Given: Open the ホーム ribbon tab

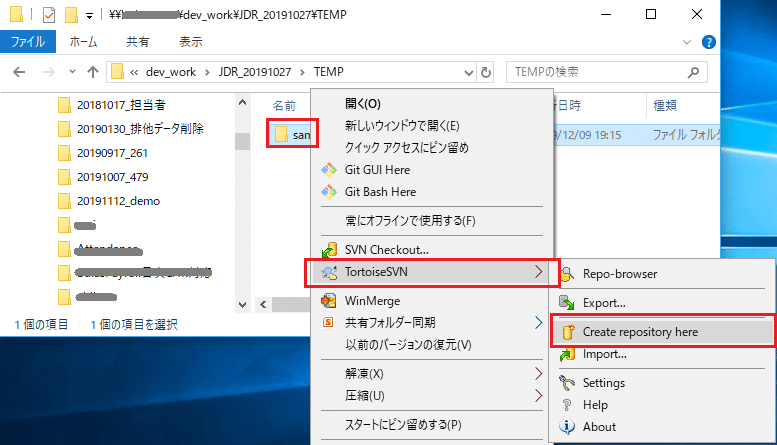Looking at the screenshot, I should 83,42.
